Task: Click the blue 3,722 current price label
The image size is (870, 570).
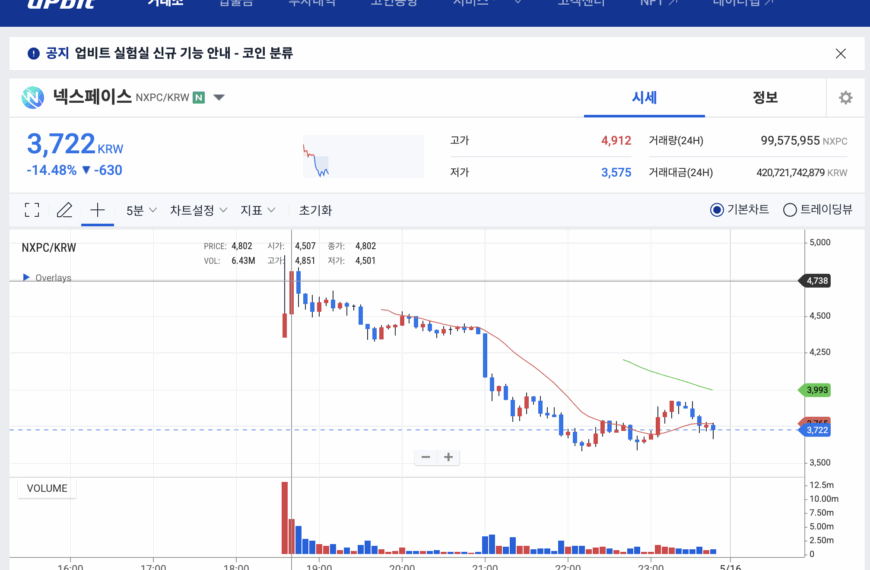Action: point(815,430)
